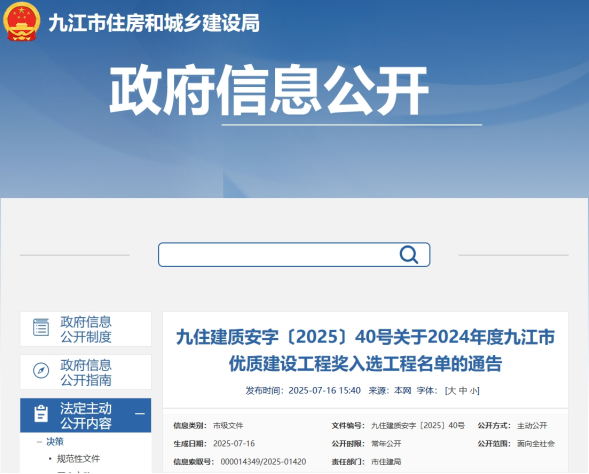The height and width of the screenshot is (474, 589).
Task: Click the 九江市住房和城乡建设局 site title
Action: pyautogui.click(x=154, y=23)
